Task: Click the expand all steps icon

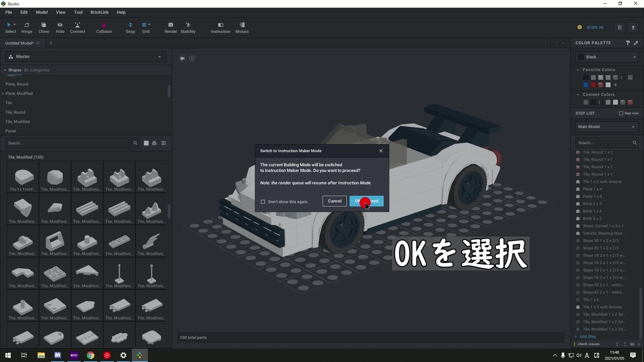Action: [x=625, y=344]
